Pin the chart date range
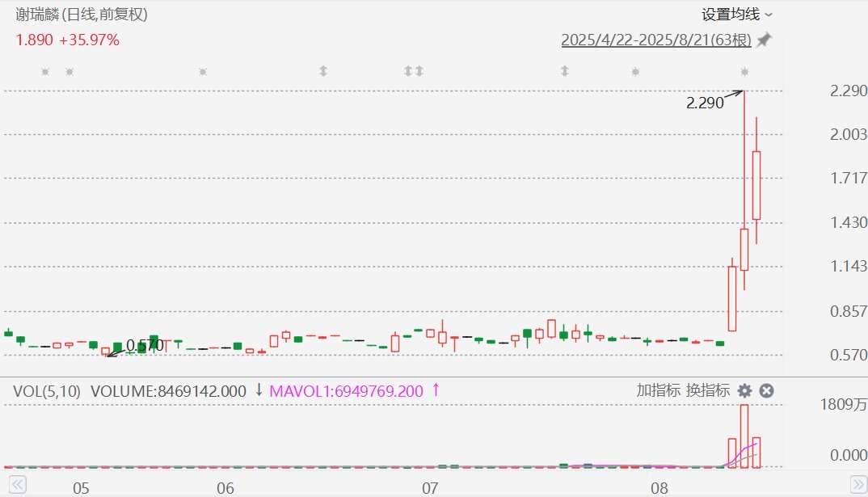Viewport: 868px width, 497px height. pos(764,40)
